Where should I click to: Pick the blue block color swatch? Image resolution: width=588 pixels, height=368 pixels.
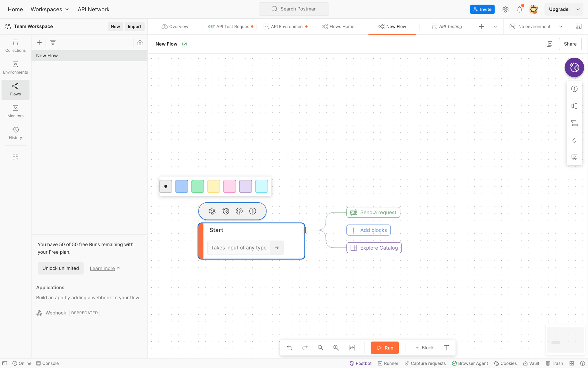point(182,186)
